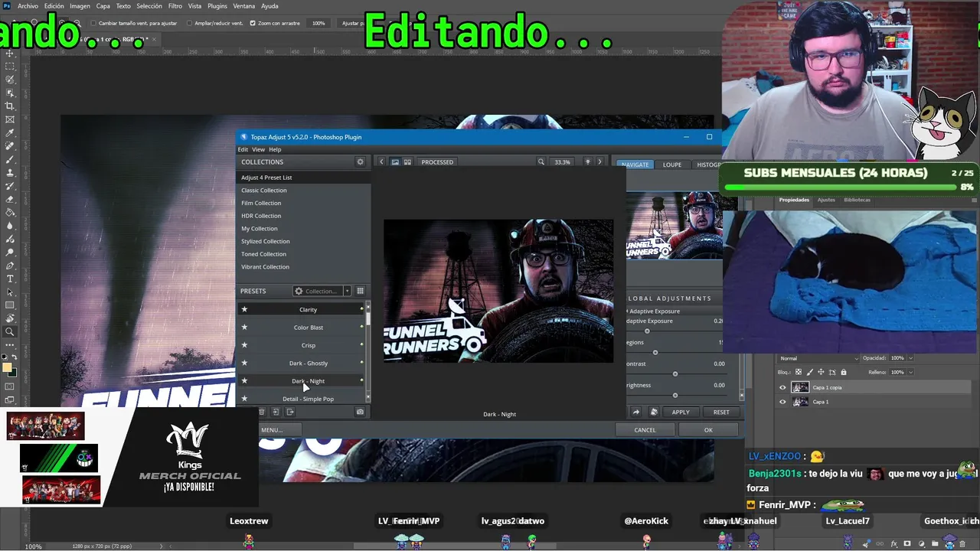Select the Brush tool

tap(10, 159)
